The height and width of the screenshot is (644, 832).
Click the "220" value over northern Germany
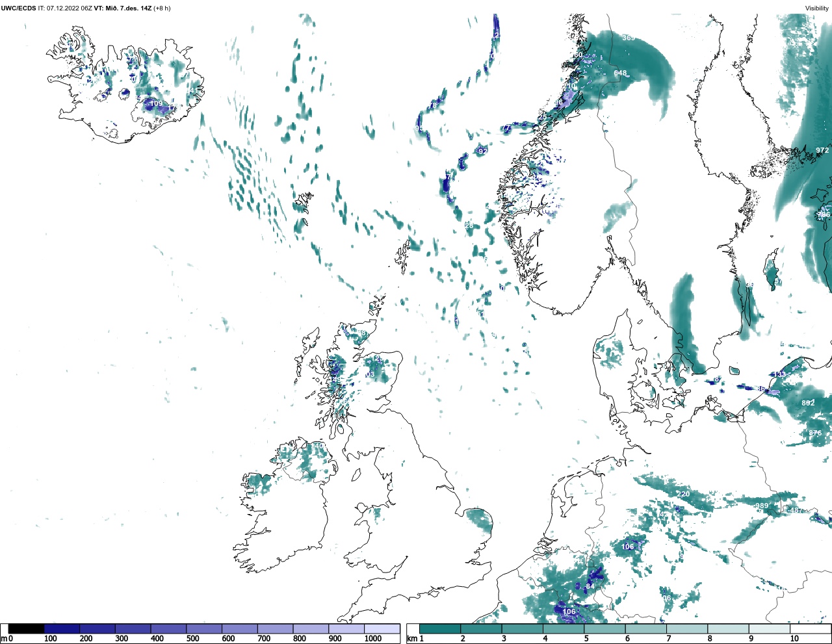[x=683, y=495]
